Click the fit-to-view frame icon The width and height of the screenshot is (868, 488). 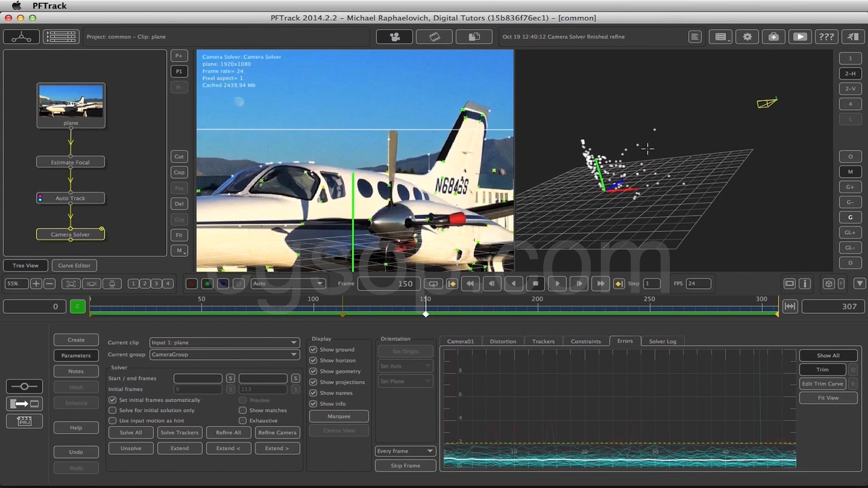click(70, 283)
